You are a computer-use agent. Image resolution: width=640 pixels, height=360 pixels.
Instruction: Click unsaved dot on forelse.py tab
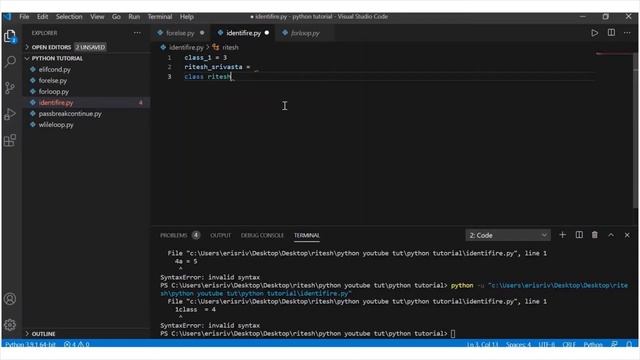(202, 33)
